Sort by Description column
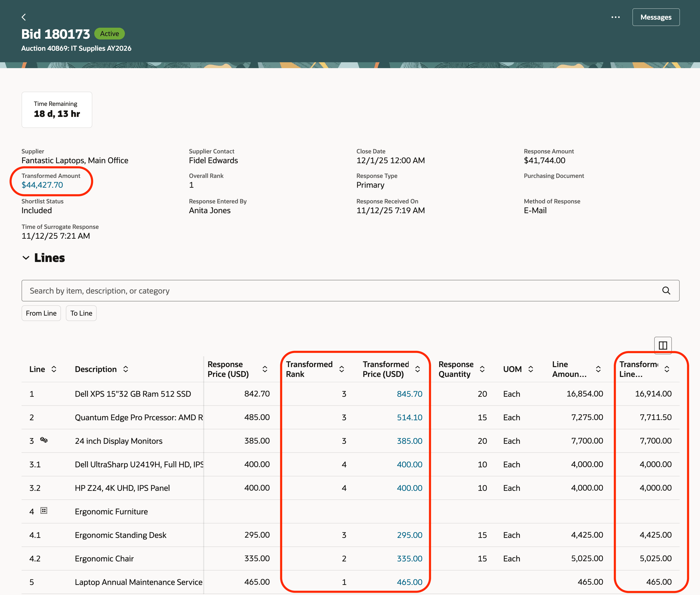Screen dimensions: 700x595 (x=126, y=369)
